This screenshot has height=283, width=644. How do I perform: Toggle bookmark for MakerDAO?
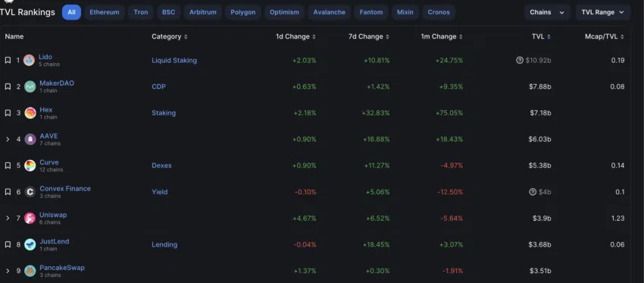8,86
